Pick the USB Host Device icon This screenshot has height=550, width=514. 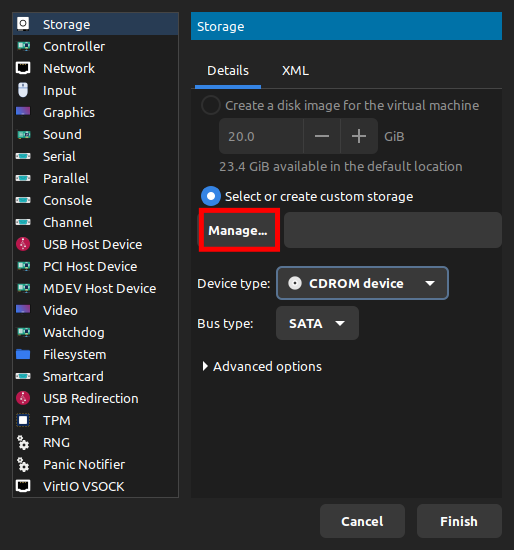[23, 244]
